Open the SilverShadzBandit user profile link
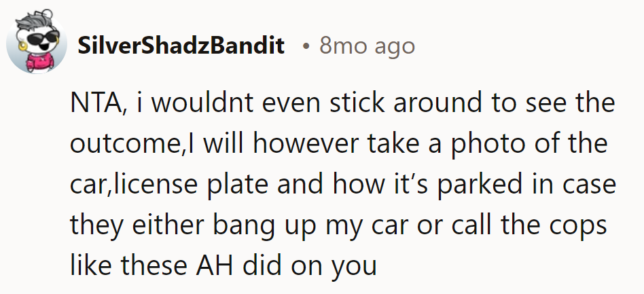 tap(181, 46)
